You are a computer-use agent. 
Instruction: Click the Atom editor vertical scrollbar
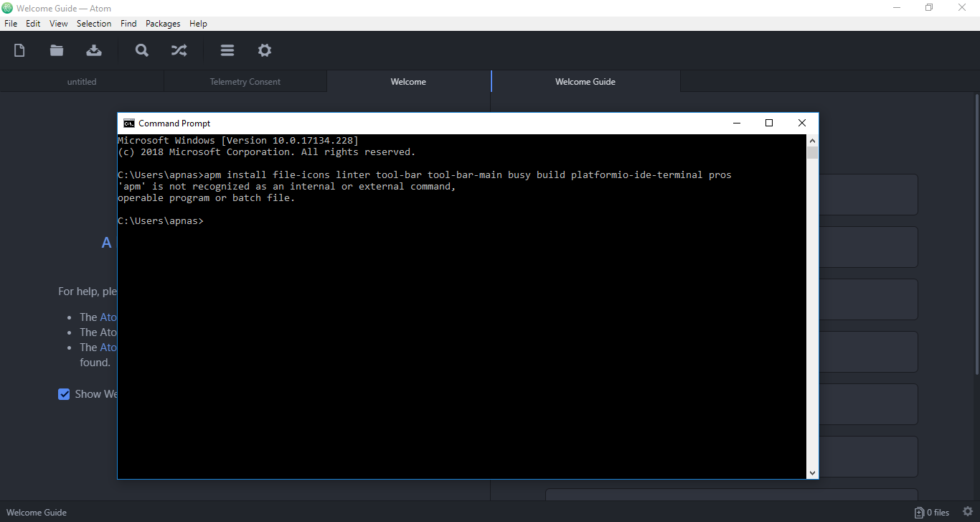pyautogui.click(x=976, y=233)
